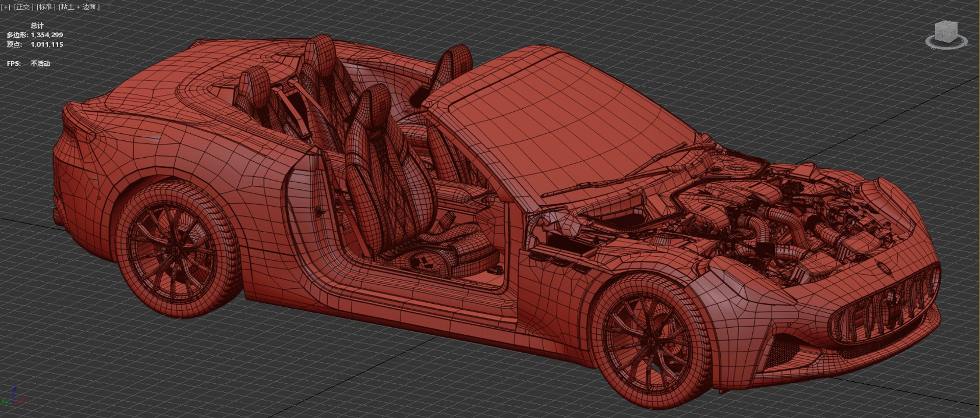The image size is (980, 418).
Task: Click the 顶点 label in statistics
Action: point(14,44)
